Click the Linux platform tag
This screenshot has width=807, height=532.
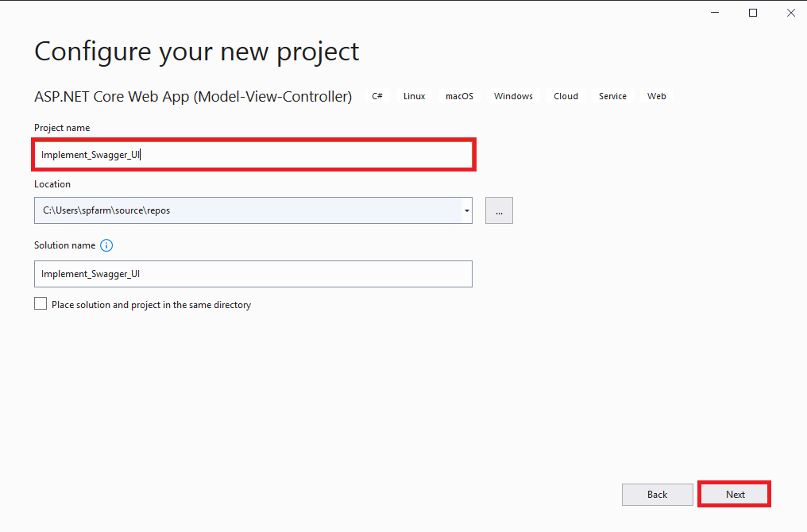click(x=414, y=96)
